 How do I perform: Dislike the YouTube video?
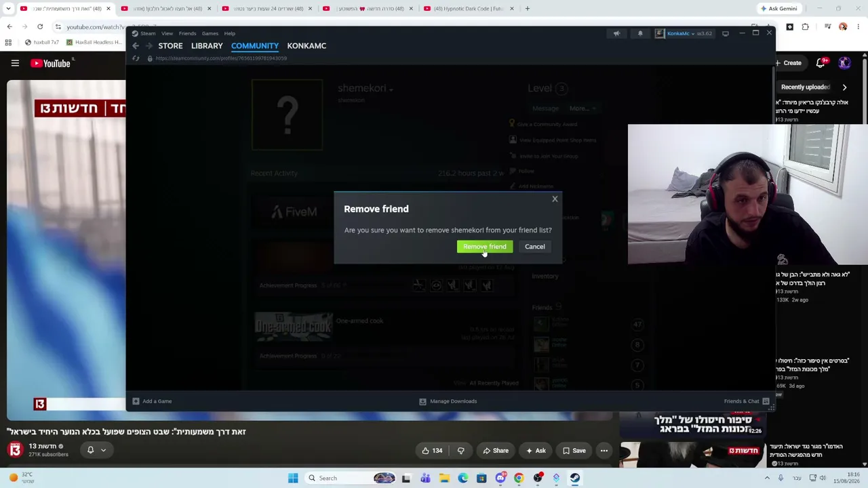460,451
